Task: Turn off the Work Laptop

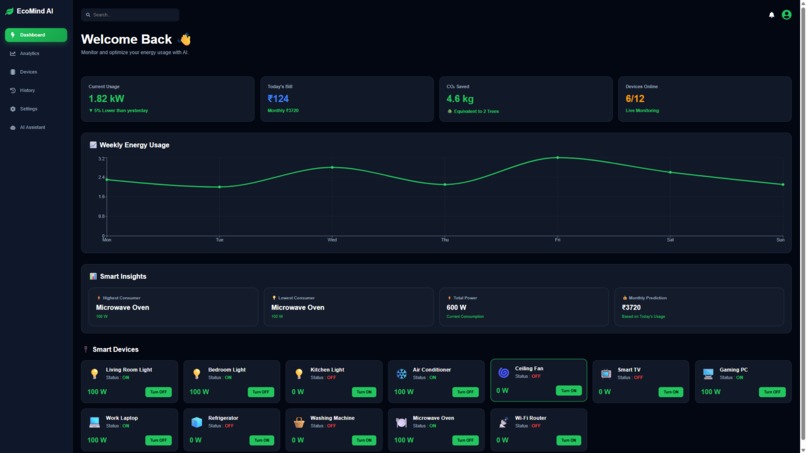Action: point(158,440)
